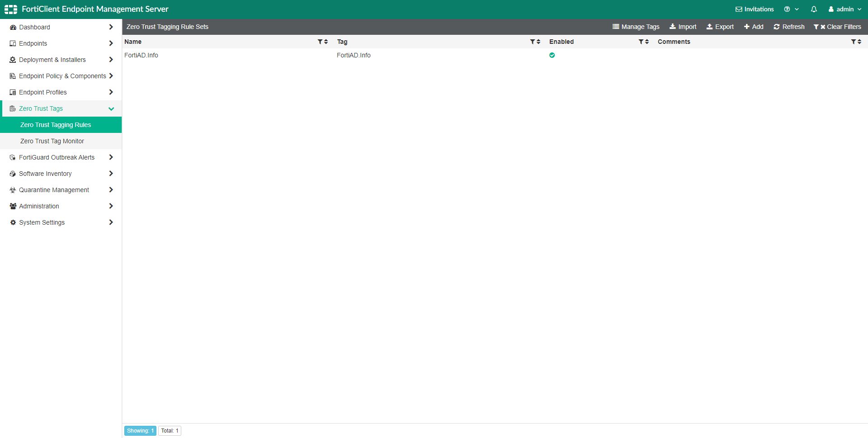Filter the Tag column
This screenshot has width=868, height=438.
tap(532, 42)
